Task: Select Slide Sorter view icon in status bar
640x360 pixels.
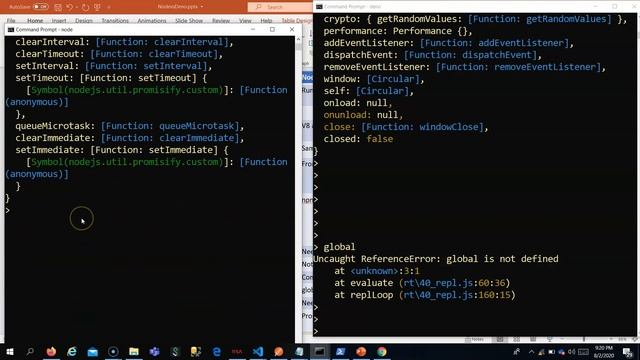Action: (x=516, y=339)
